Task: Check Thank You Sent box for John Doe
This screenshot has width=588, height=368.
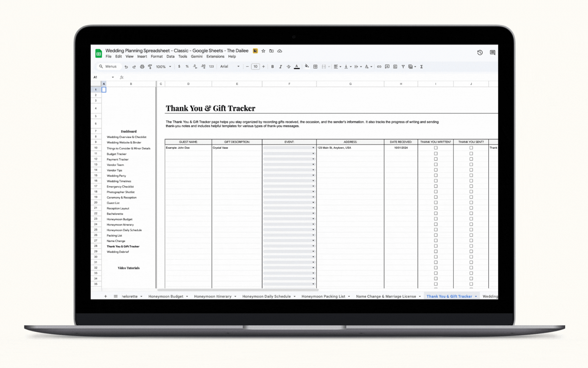Action: click(471, 148)
